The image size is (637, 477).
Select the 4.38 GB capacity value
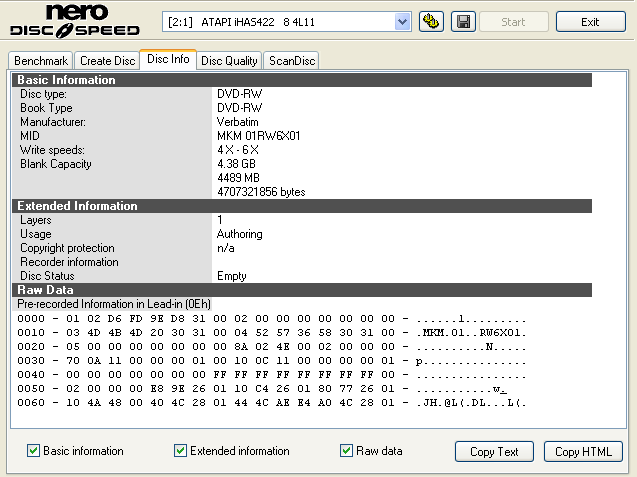click(236, 164)
